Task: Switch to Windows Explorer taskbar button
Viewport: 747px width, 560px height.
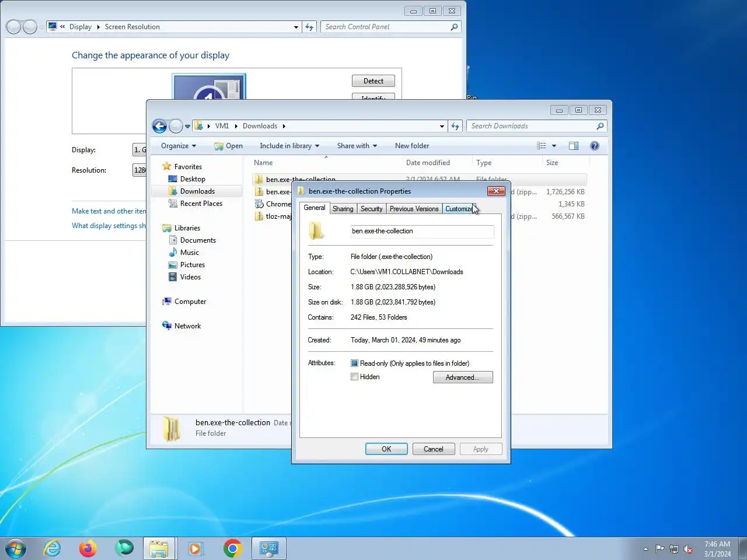Action: (x=159, y=548)
